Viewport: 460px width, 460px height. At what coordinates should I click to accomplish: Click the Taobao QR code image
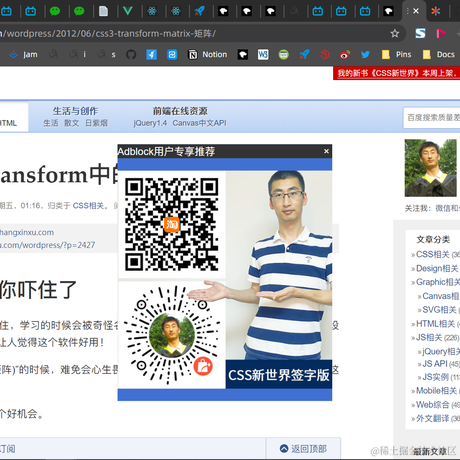(x=172, y=224)
